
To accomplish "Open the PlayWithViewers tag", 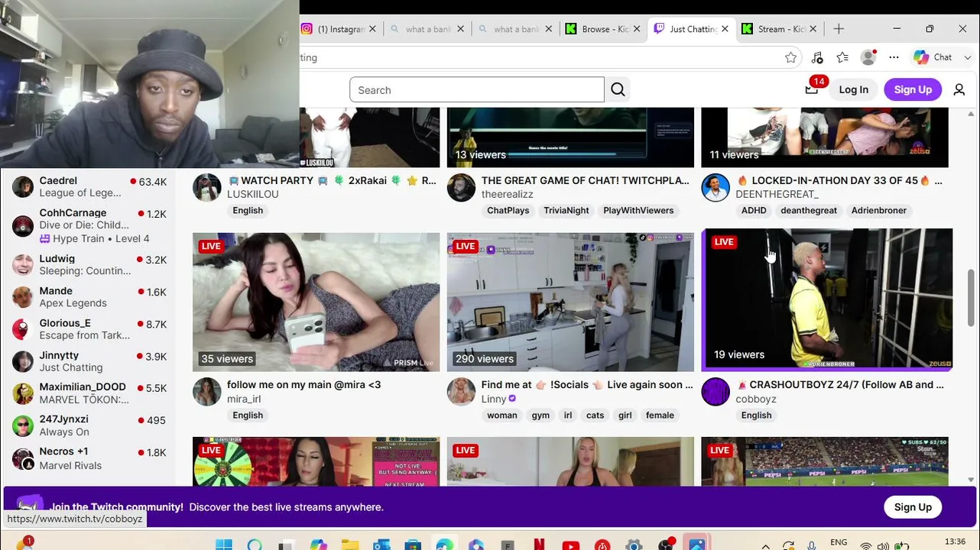I will click(638, 211).
